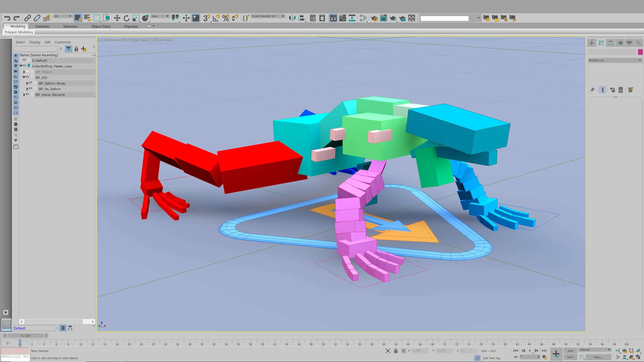Screen dimensions: 644x362
Task: Select the Unlink Selection tool
Action: (37, 18)
